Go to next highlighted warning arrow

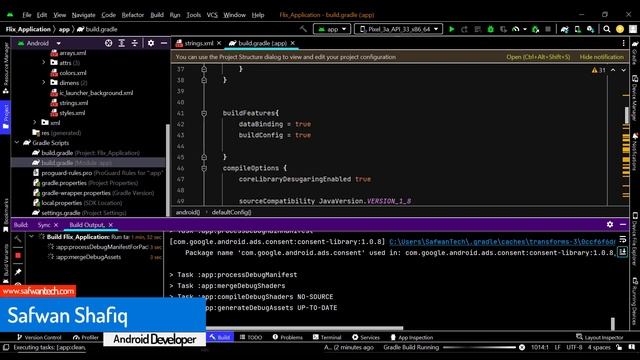tap(624, 70)
